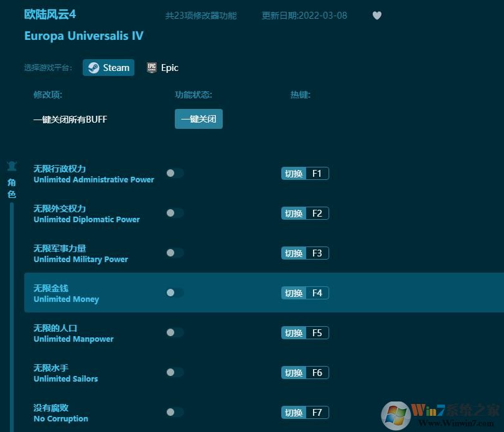Click the character category sidebar icon

click(12, 166)
